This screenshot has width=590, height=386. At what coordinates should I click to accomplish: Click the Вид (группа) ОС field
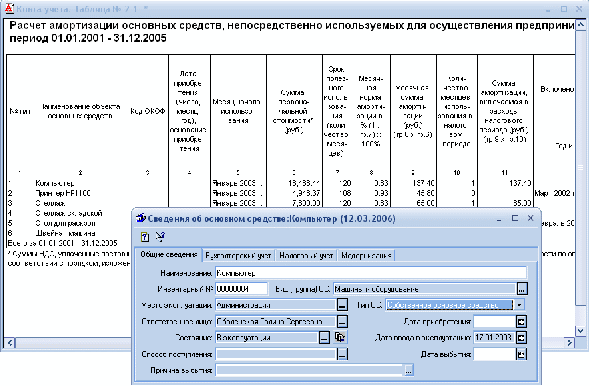click(425, 289)
